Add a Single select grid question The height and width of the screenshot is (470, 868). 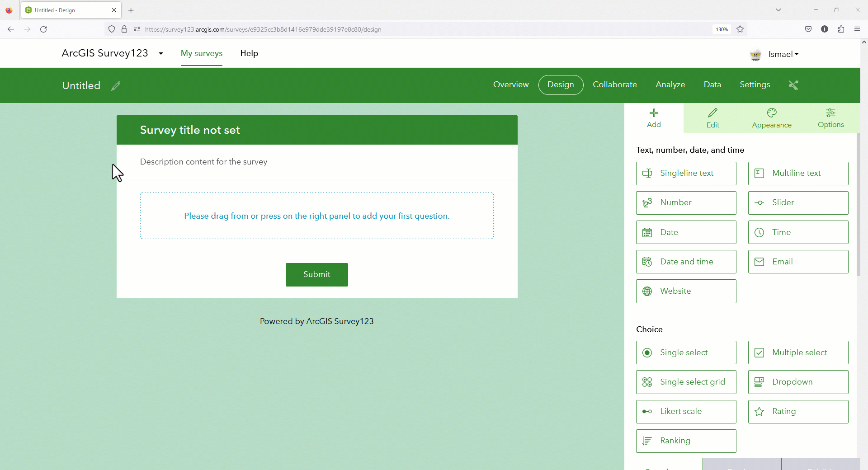(686, 382)
